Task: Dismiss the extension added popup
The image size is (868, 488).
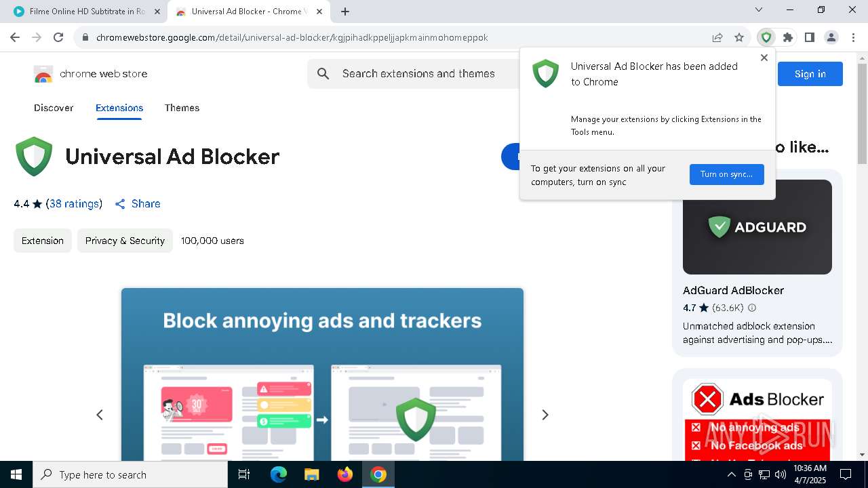Action: click(x=764, y=58)
